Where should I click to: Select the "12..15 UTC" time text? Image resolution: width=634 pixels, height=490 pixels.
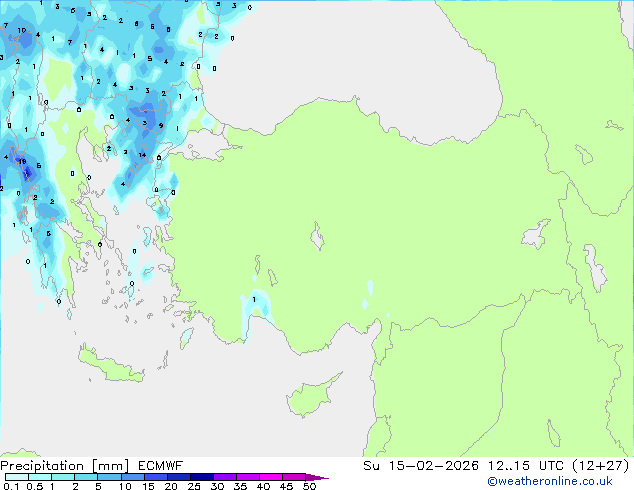click(526, 466)
